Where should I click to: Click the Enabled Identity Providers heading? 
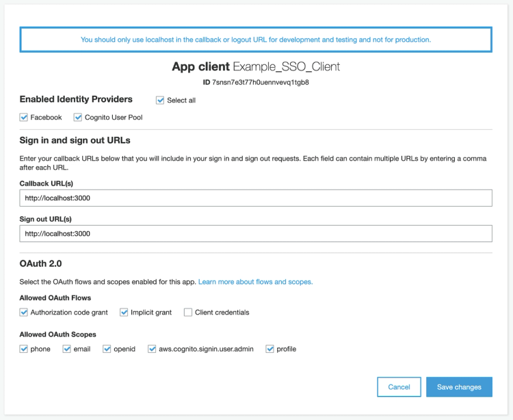pos(76,99)
